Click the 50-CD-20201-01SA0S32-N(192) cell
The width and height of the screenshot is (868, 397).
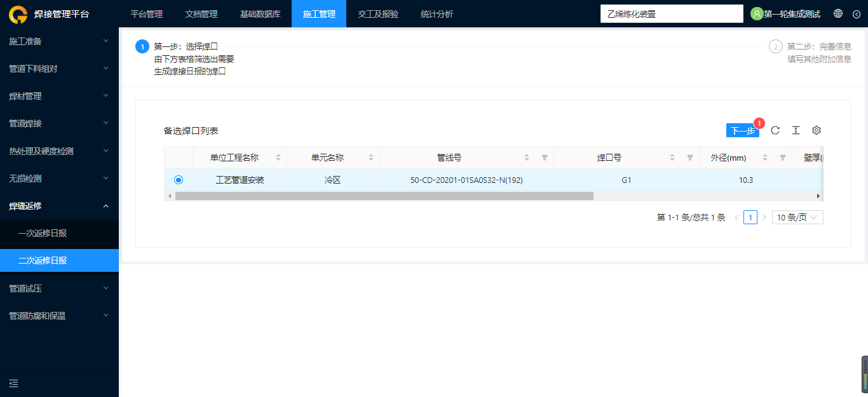pos(466,180)
